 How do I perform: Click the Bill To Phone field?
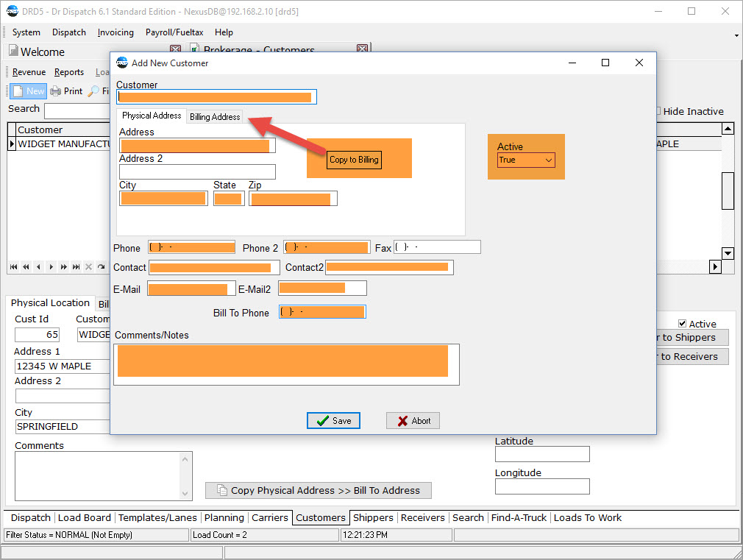pyautogui.click(x=322, y=312)
